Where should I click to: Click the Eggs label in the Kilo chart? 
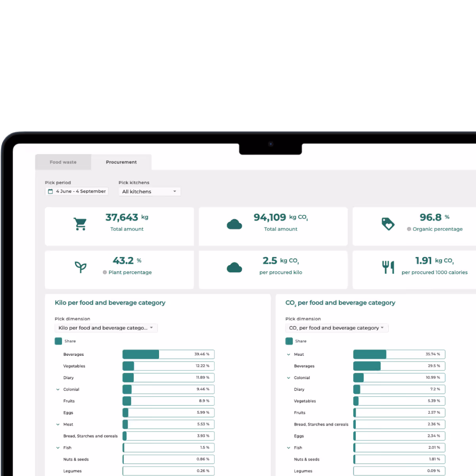68,413
